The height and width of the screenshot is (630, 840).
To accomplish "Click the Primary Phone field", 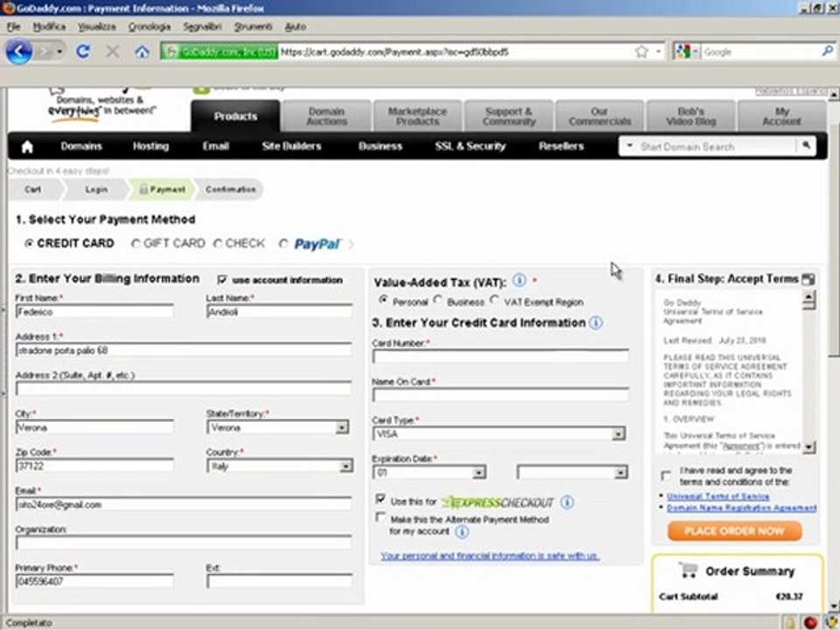I will (x=94, y=581).
